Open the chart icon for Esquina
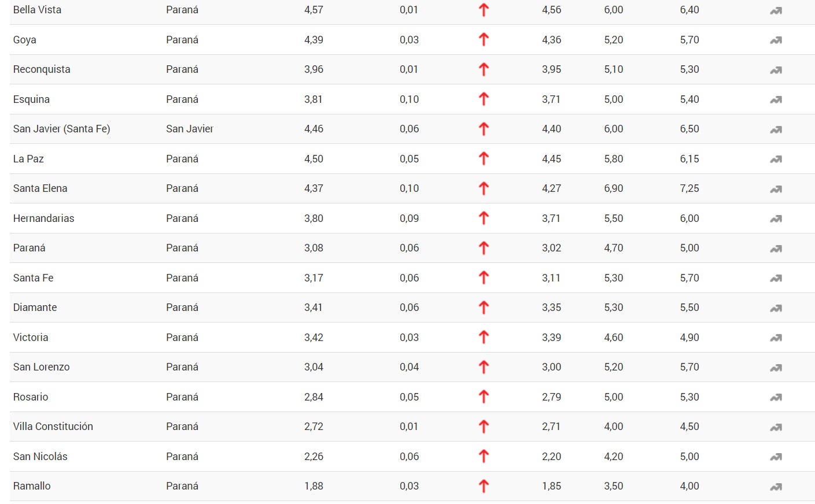 [776, 99]
